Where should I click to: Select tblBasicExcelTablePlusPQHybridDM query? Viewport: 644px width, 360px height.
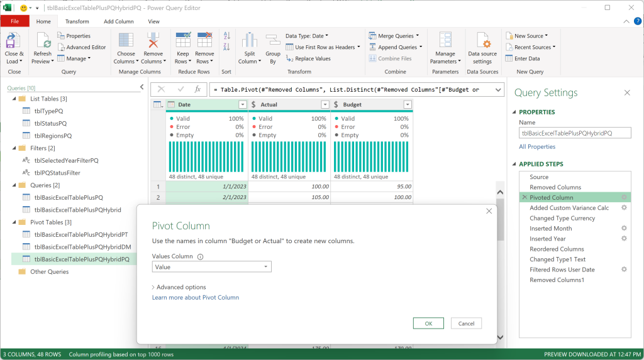[x=82, y=247]
